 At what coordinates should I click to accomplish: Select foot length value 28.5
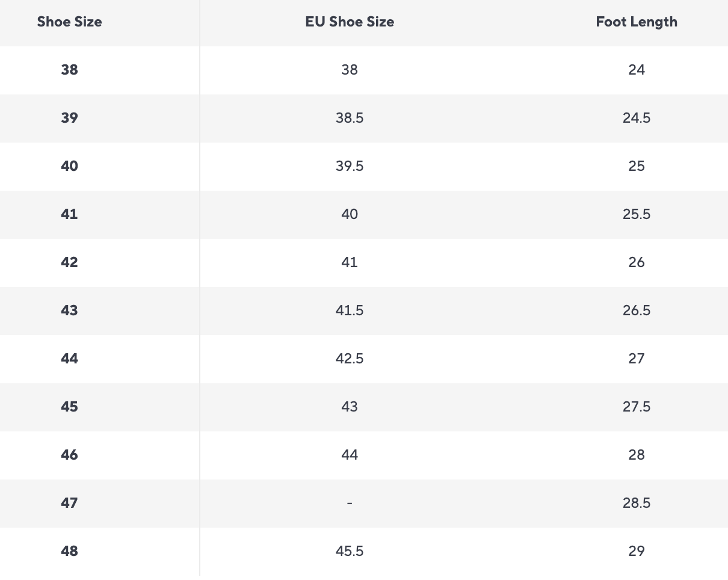coord(637,503)
